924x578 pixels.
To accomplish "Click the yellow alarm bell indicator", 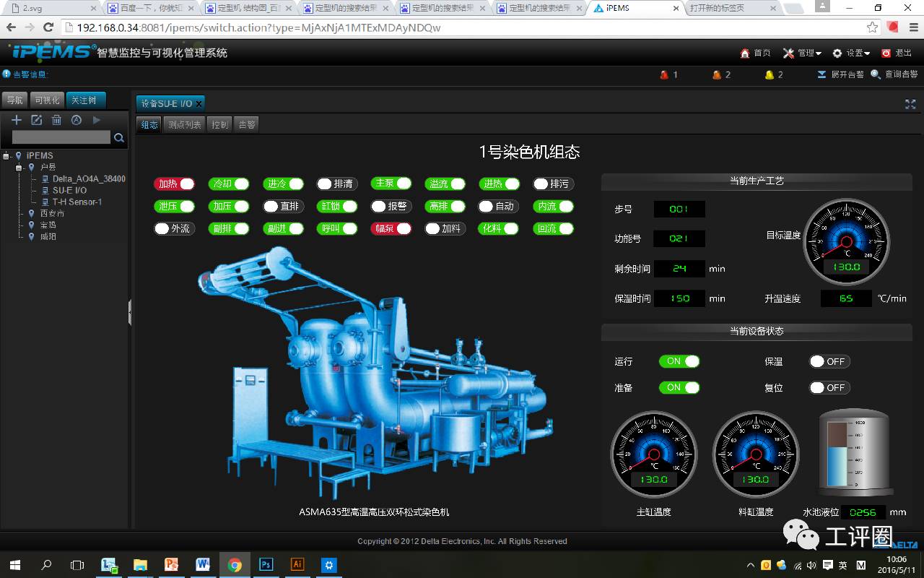I will (770, 74).
